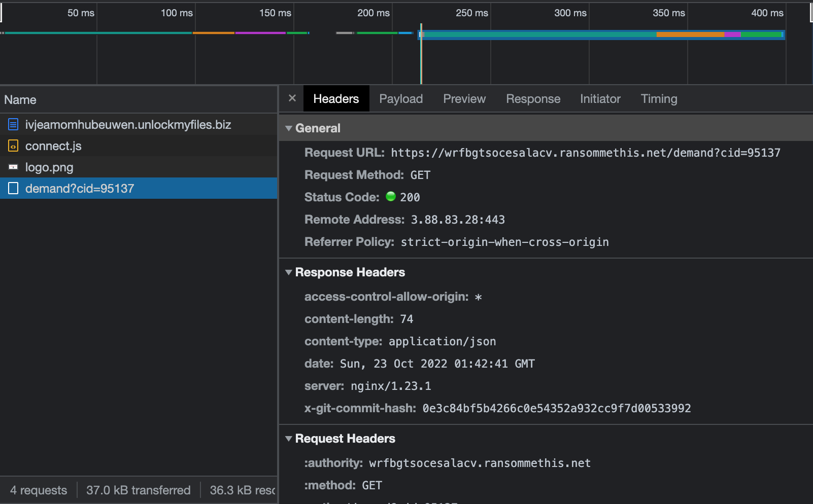The height and width of the screenshot is (504, 813).
Task: Select the demand?cid=95137 request
Action: [x=139, y=188]
